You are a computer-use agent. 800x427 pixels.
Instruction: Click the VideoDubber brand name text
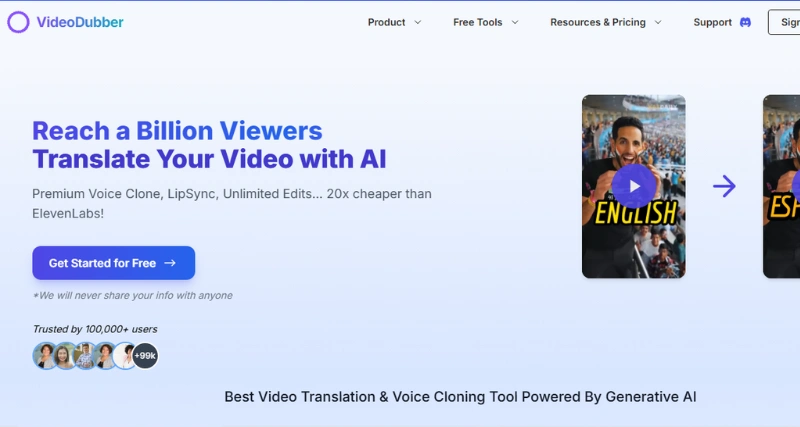(80, 22)
